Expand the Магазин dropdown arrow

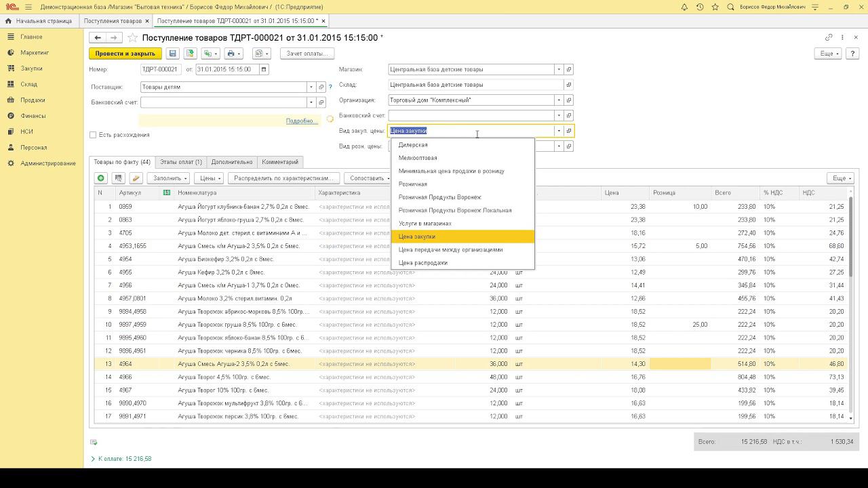[x=559, y=69]
